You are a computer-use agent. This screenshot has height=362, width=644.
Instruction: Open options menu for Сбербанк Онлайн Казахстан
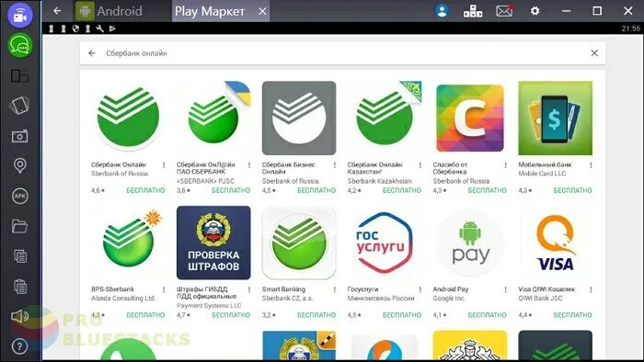click(420, 165)
